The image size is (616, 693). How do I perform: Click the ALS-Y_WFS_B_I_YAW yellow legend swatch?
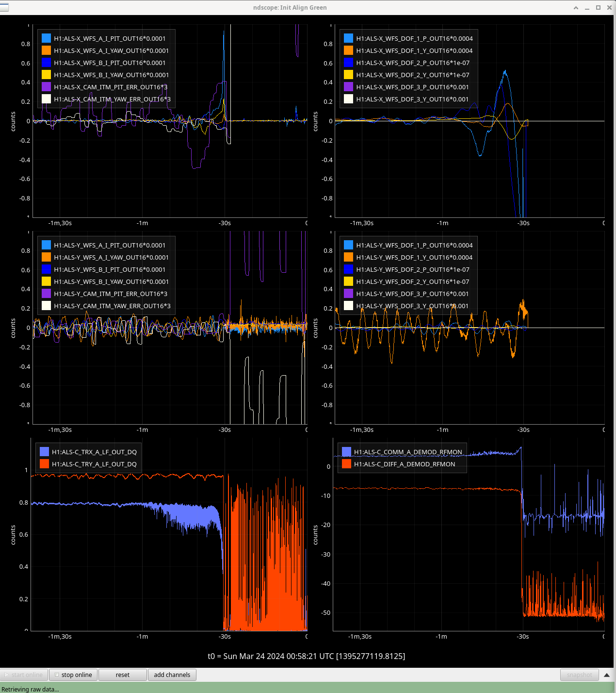pos(47,281)
